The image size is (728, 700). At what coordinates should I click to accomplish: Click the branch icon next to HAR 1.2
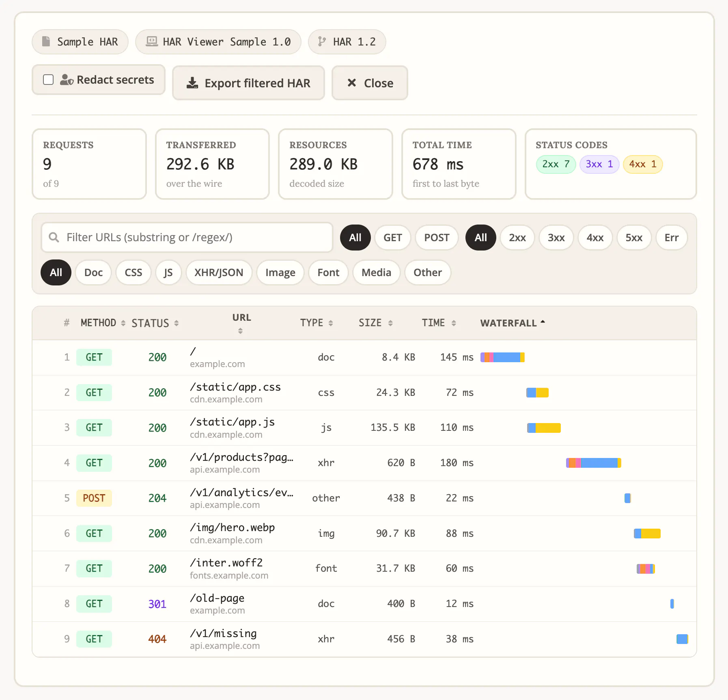[x=322, y=41]
